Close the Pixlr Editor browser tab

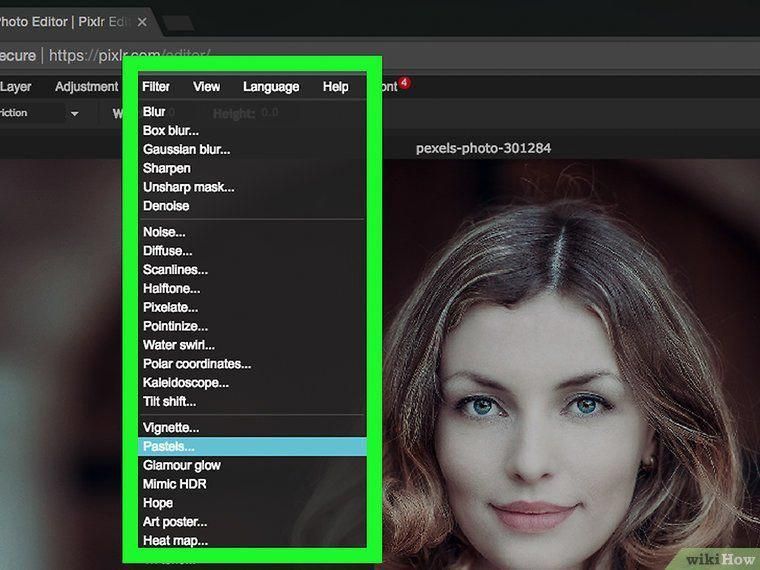[142, 22]
